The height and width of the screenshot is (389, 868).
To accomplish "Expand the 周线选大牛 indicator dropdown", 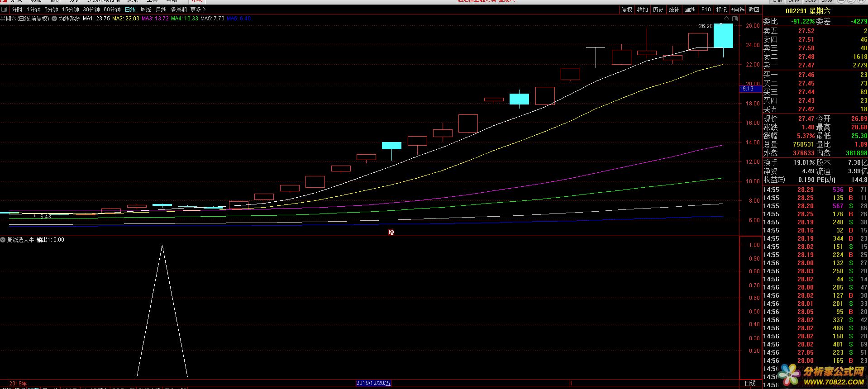I will coord(3,240).
